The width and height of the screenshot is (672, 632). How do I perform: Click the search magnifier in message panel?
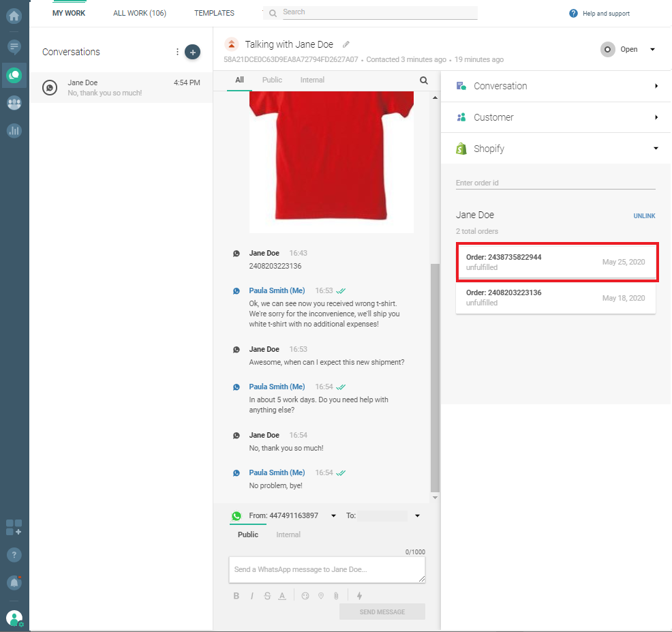(x=424, y=80)
